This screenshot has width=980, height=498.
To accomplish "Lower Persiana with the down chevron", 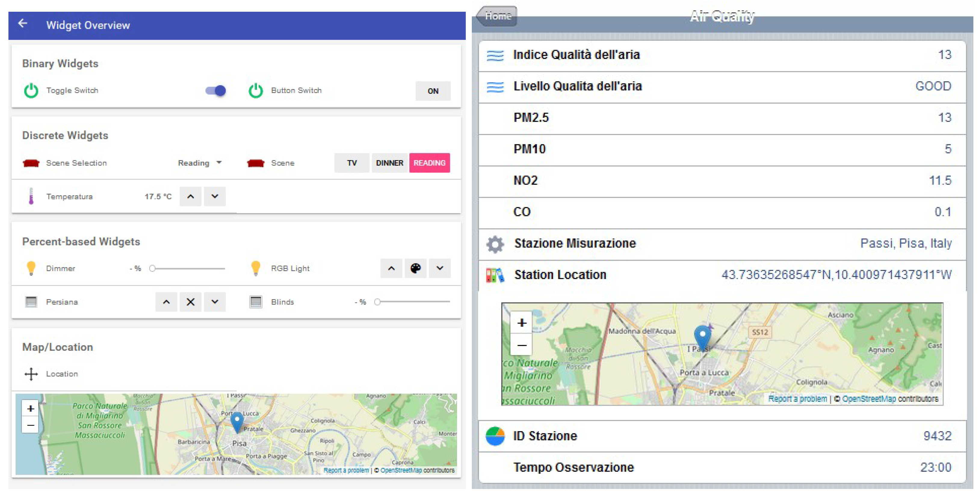I will (x=215, y=302).
